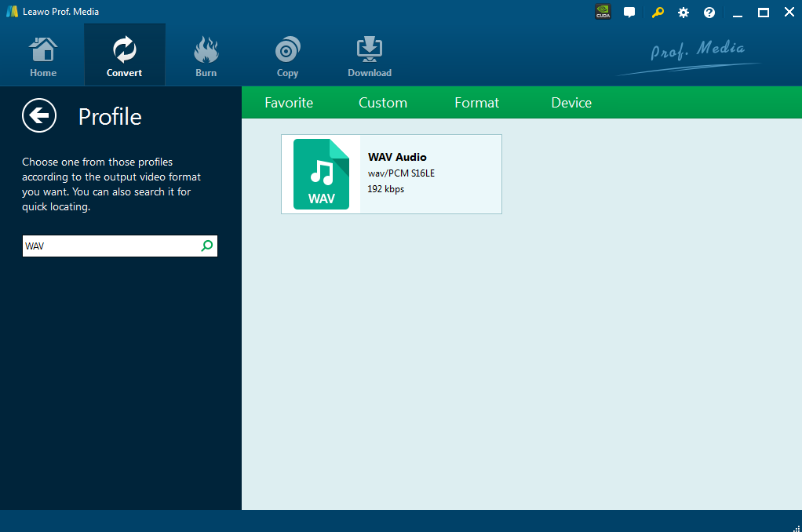This screenshot has height=532, width=802.
Task: Switch to the Favorite tab
Action: tap(289, 103)
